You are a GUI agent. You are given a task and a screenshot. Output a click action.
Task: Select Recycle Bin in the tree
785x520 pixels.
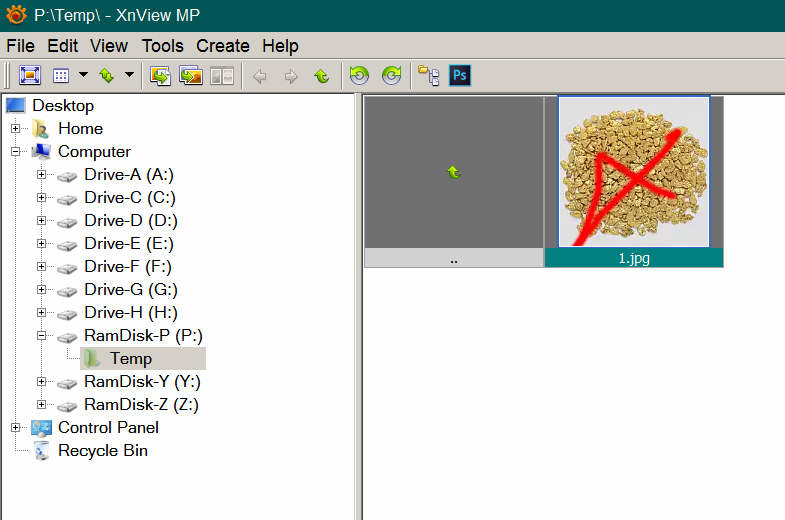click(x=103, y=451)
